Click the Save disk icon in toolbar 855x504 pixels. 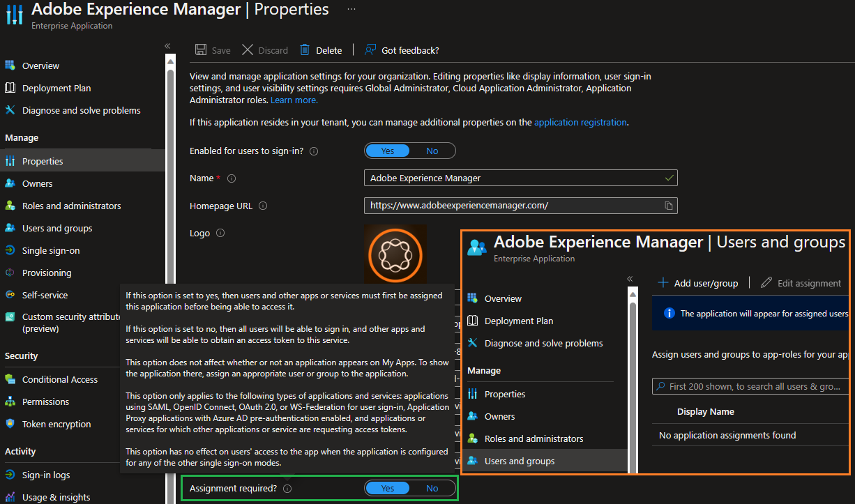pyautogui.click(x=201, y=49)
